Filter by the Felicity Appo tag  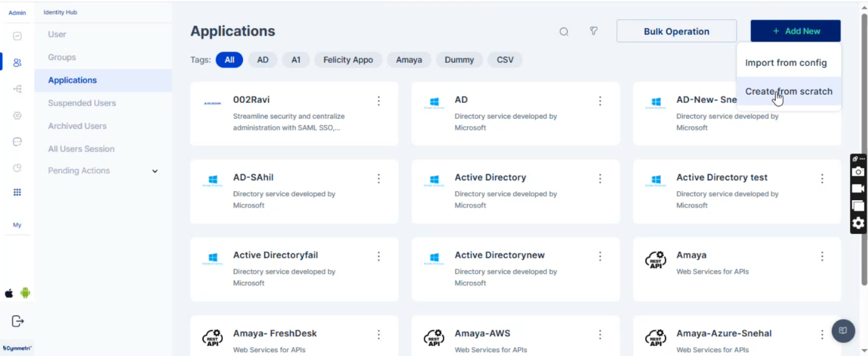pos(348,60)
